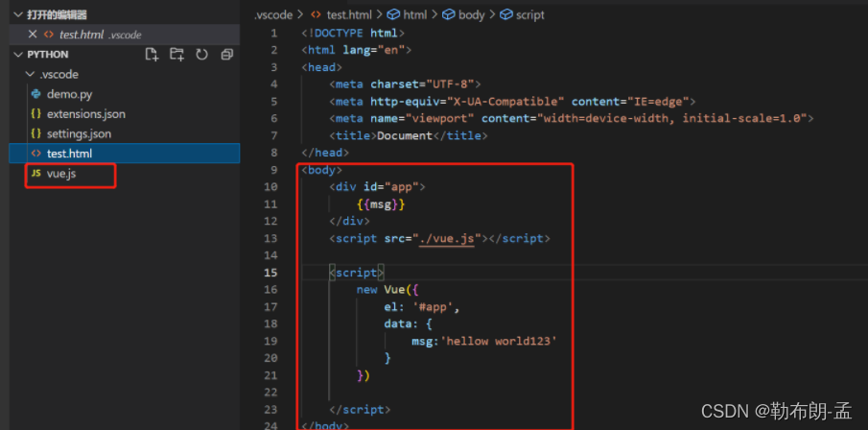The image size is (868, 430).
Task: Select test.html entry in open editors
Action: pyautogui.click(x=125, y=35)
